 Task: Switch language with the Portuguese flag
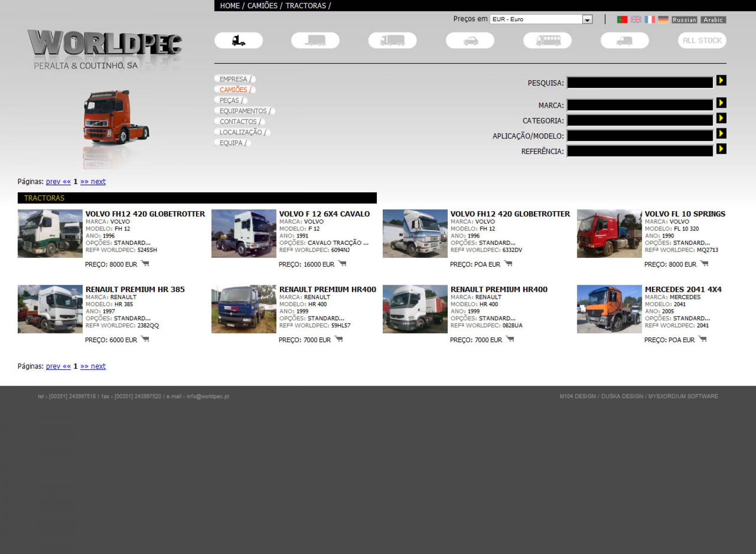point(622,19)
